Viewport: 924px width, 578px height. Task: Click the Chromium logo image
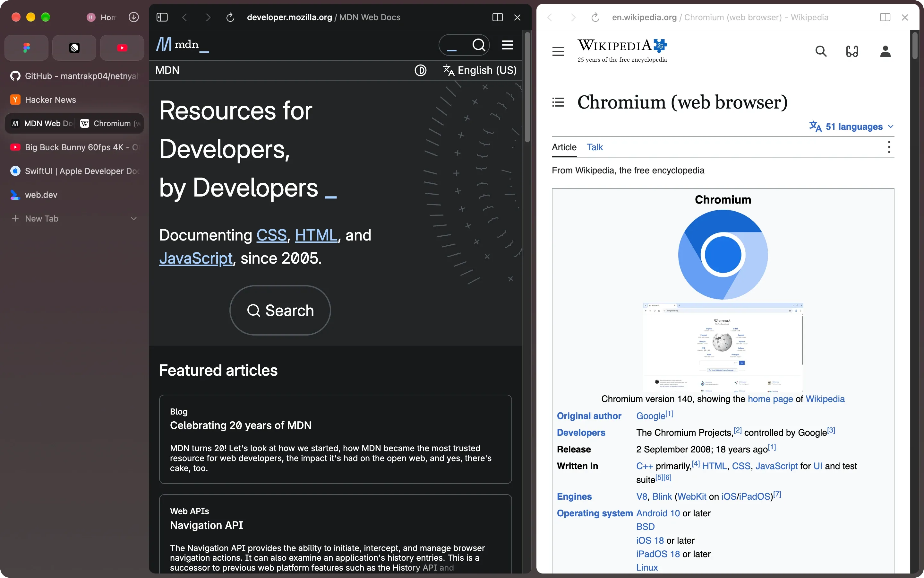click(x=723, y=255)
